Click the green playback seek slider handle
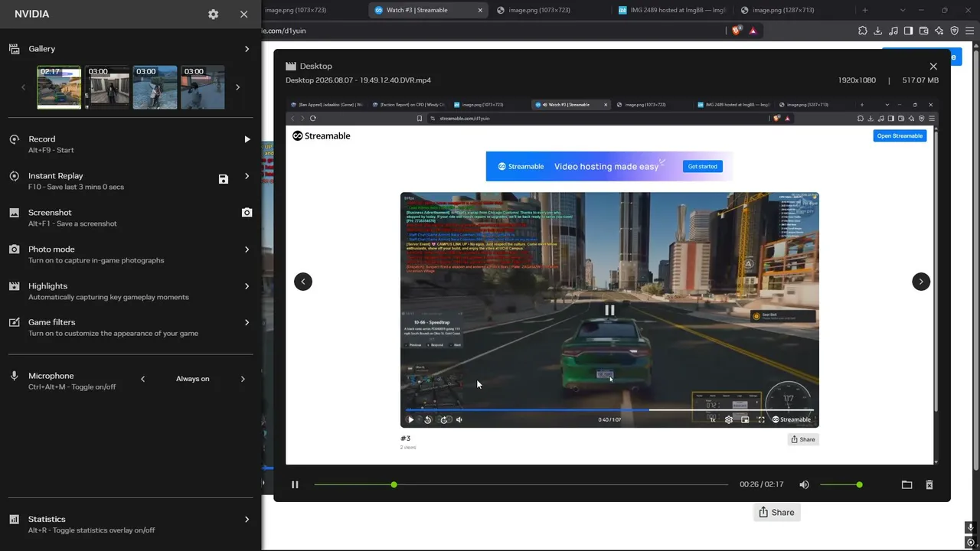This screenshot has height=551, width=980. point(394,484)
